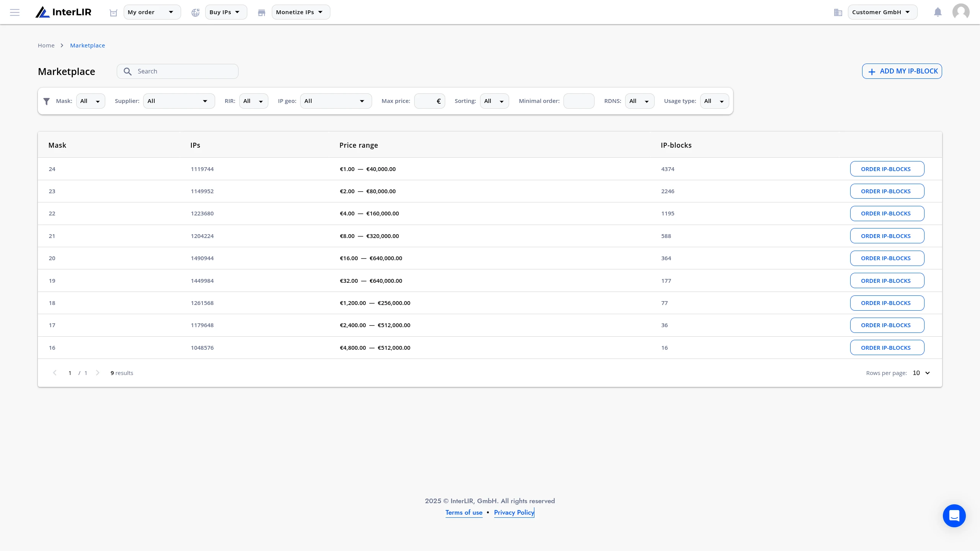Open the user avatar profile
This screenshot has height=551, width=980.
(961, 12)
